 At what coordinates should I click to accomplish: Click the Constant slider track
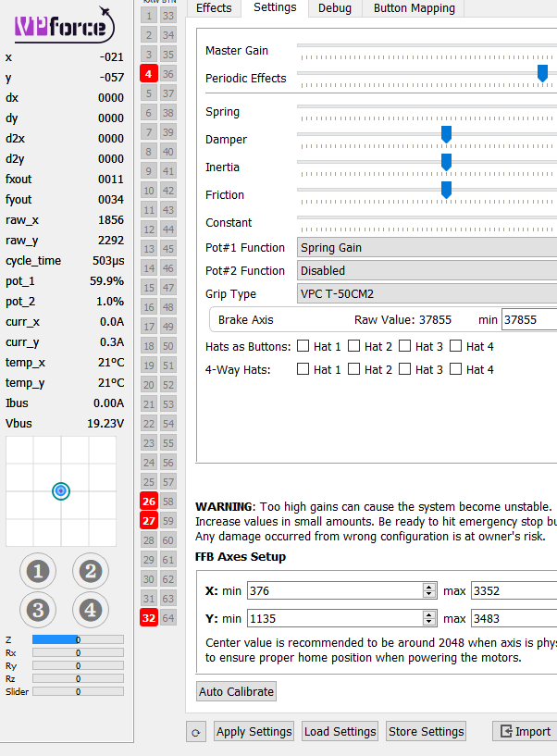pyautogui.click(x=427, y=217)
